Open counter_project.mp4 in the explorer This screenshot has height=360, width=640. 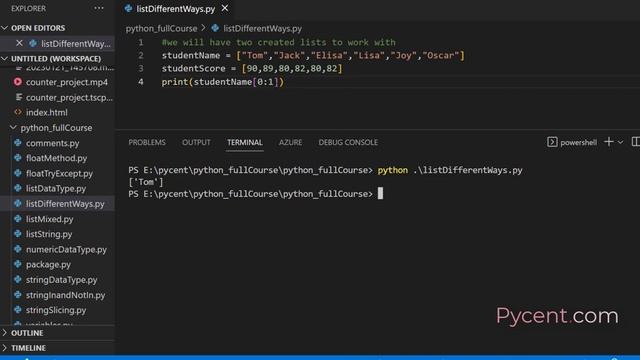click(67, 82)
